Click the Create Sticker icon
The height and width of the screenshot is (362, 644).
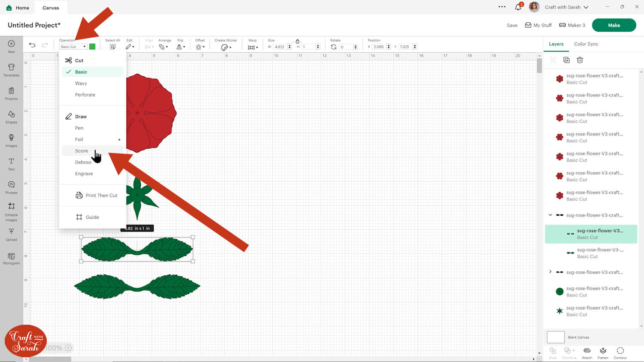click(226, 47)
